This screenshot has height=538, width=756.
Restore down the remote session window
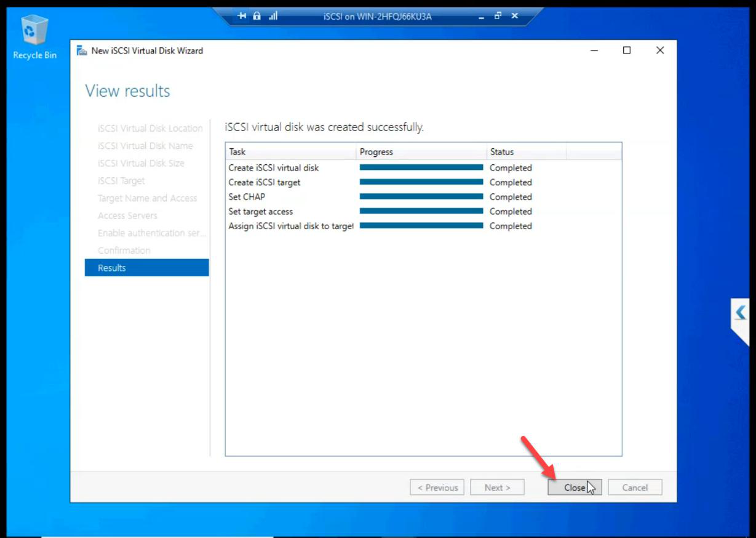(498, 16)
